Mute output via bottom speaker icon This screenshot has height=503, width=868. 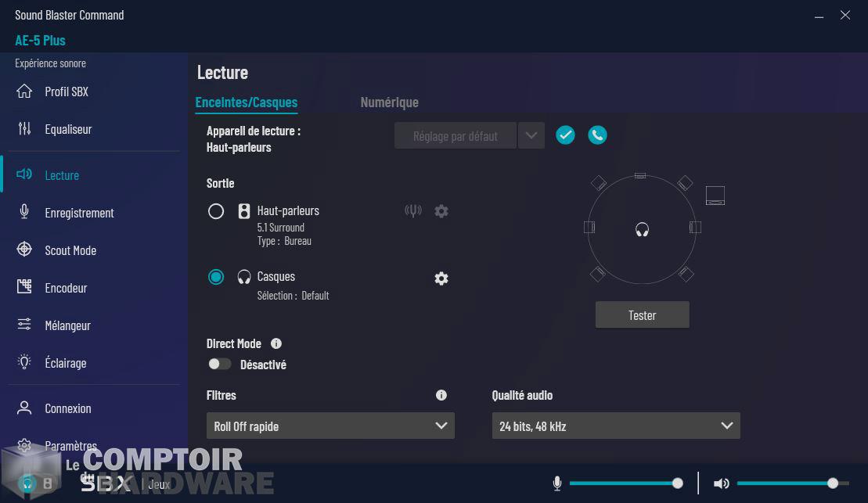coord(721,483)
